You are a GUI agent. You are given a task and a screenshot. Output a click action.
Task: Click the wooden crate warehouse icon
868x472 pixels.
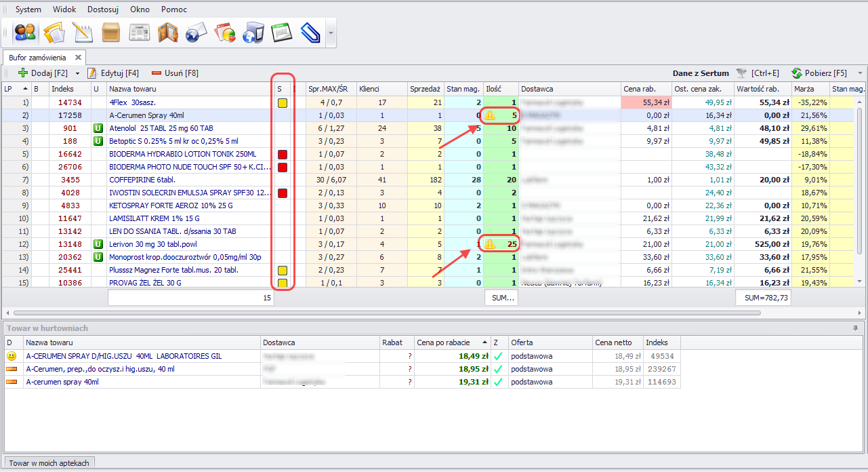[x=111, y=33]
